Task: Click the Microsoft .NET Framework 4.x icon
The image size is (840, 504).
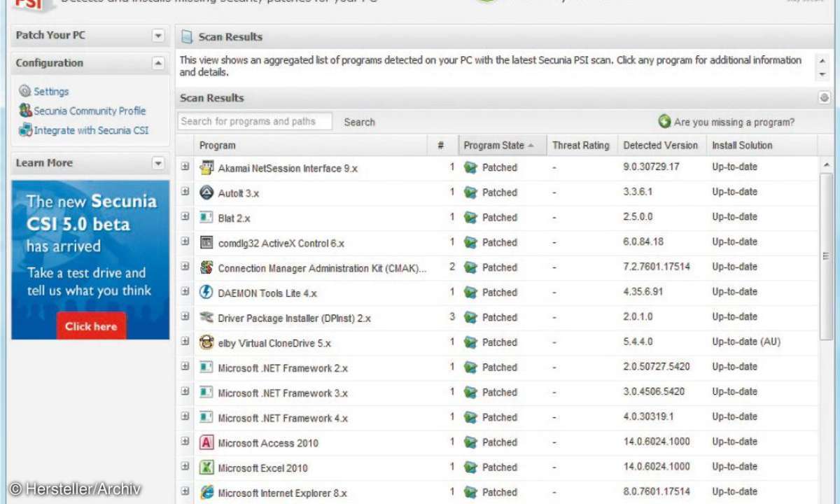Action: pyautogui.click(x=206, y=417)
